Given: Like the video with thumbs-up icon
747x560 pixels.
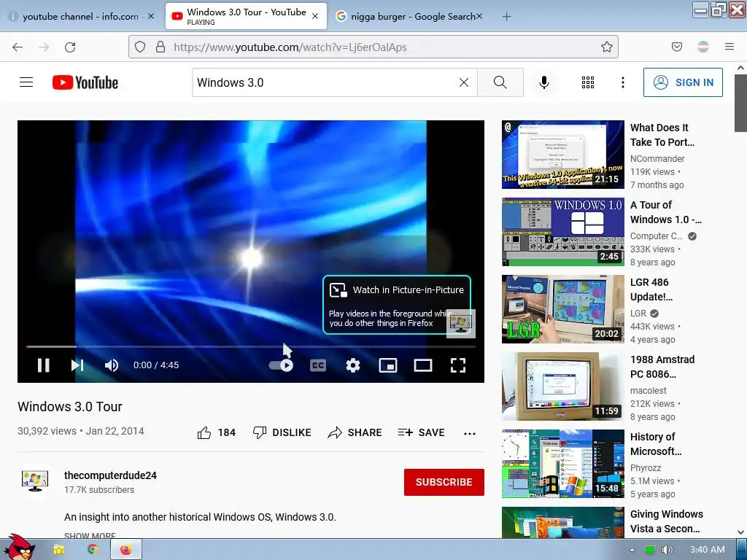Looking at the screenshot, I should pyautogui.click(x=204, y=432).
